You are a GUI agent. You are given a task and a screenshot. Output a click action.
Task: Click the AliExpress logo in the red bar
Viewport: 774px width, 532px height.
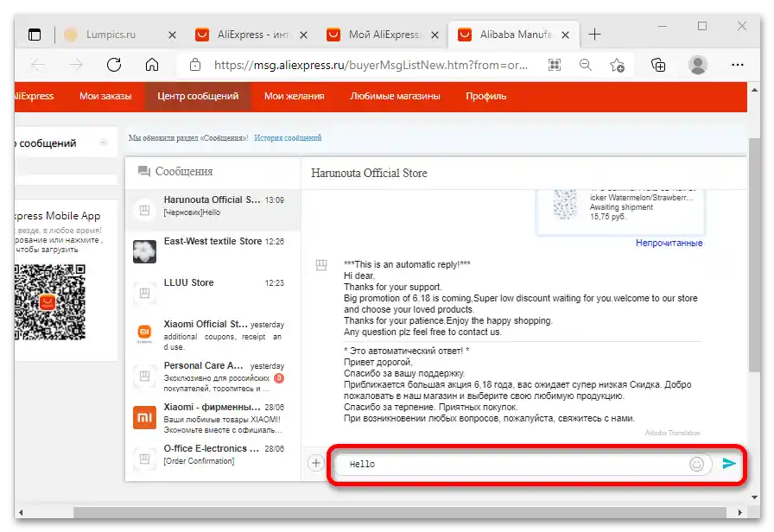34,96
